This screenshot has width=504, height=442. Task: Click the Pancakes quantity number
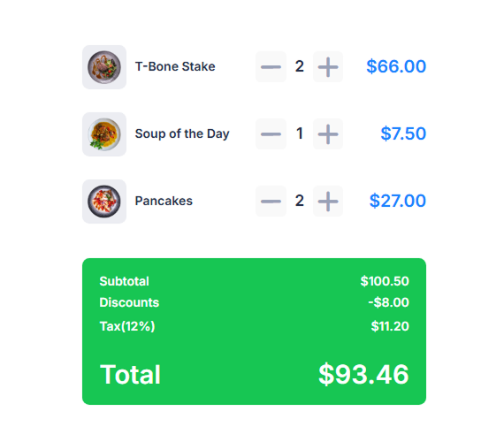(299, 201)
